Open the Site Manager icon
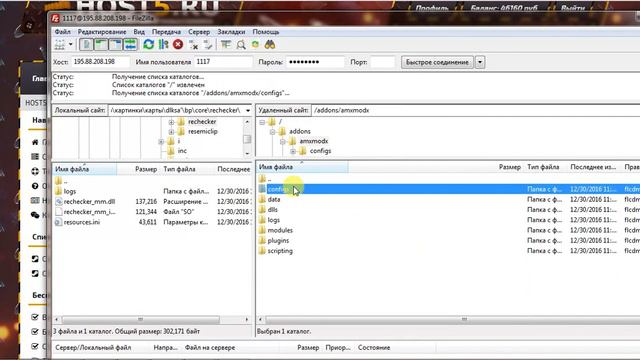 60,44
